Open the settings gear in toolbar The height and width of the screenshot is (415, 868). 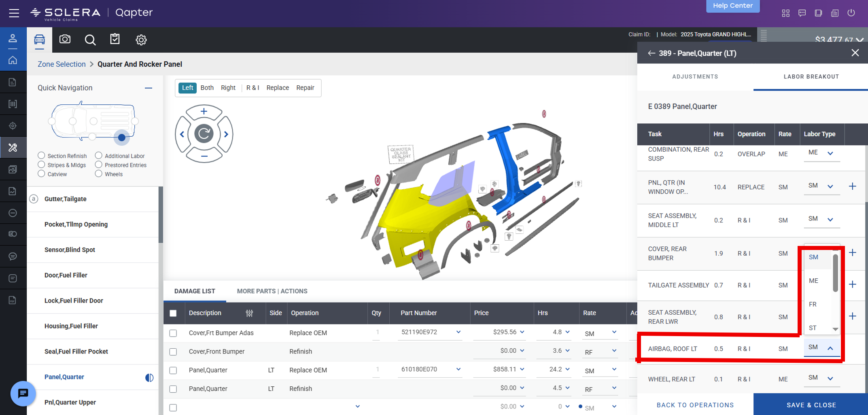[141, 40]
